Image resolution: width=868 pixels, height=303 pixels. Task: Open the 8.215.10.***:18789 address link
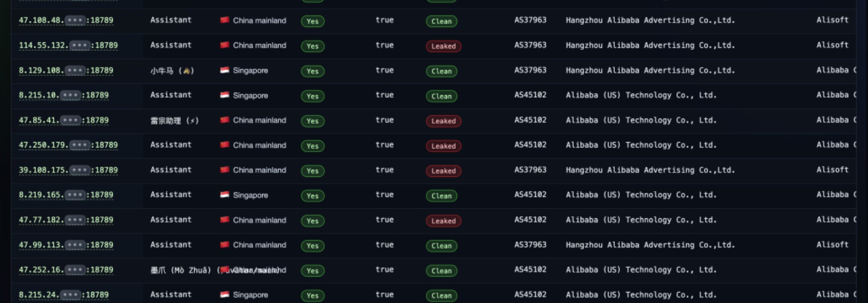63,95
